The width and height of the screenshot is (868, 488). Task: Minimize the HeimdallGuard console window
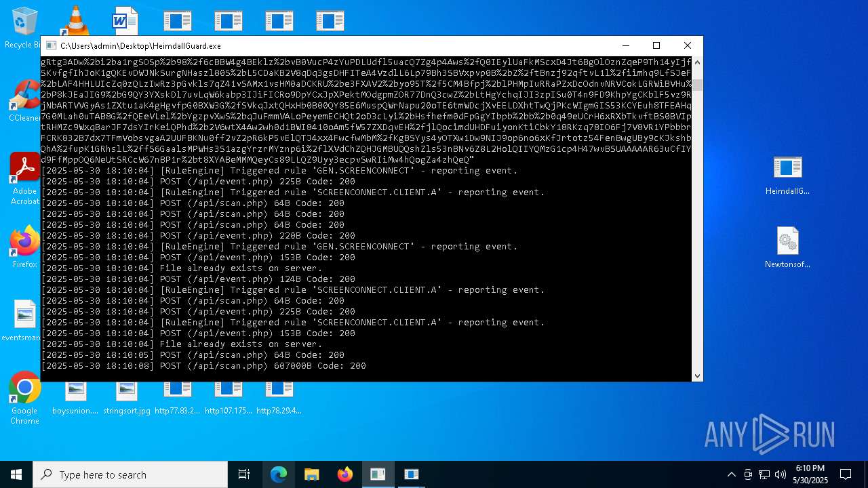pos(625,45)
